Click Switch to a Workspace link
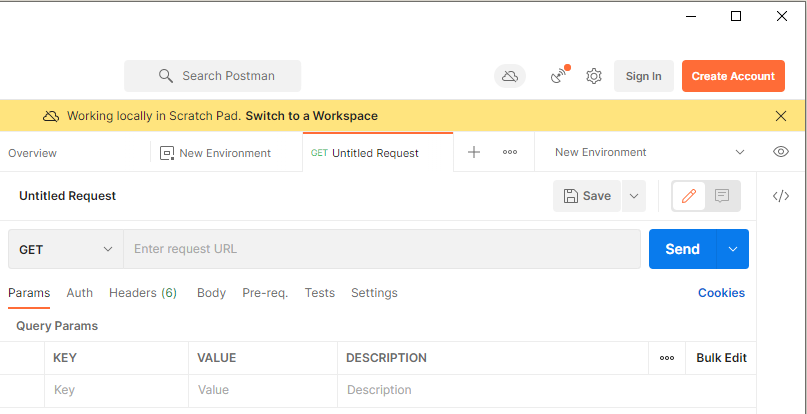The image size is (807, 414). pos(311,116)
